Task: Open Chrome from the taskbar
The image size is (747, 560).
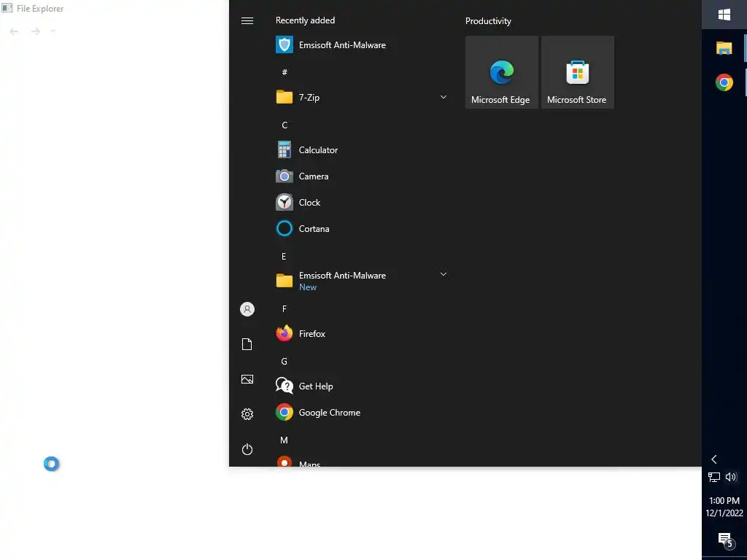Action: click(724, 82)
